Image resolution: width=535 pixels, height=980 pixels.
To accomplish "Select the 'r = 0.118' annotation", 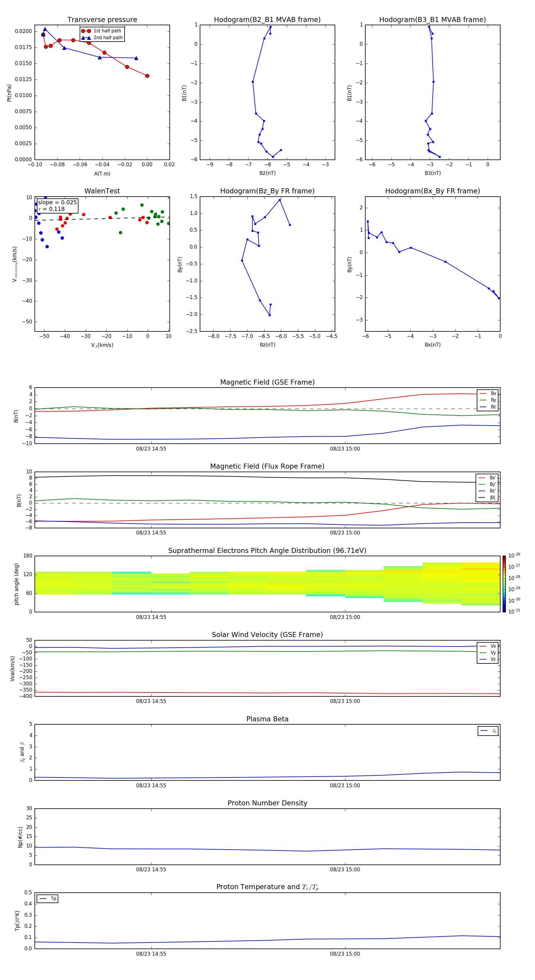I will tap(51, 209).
